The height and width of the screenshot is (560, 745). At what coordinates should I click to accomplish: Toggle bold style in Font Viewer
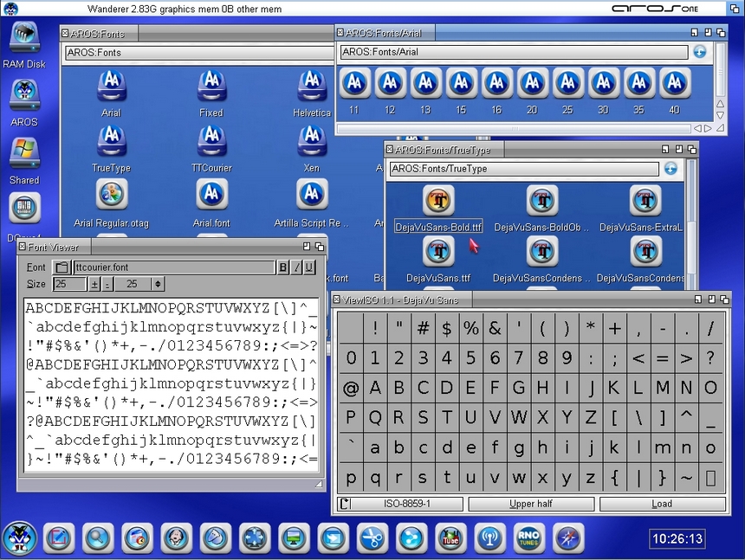282,267
